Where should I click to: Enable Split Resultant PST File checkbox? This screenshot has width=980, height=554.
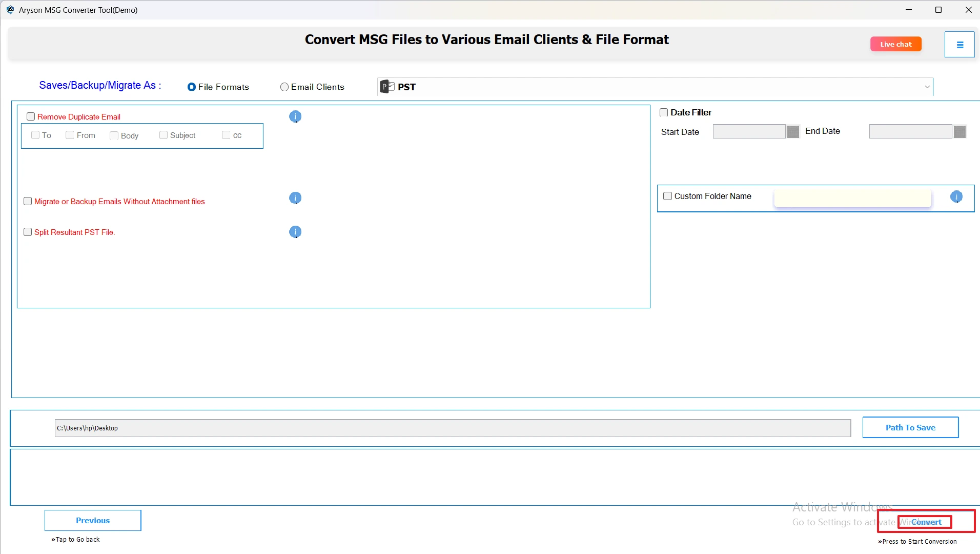[28, 232]
